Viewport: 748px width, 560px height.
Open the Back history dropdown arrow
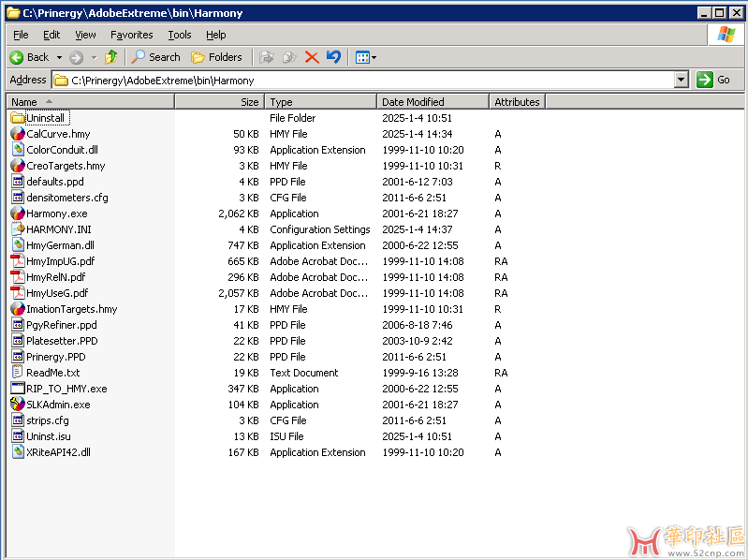(59, 58)
